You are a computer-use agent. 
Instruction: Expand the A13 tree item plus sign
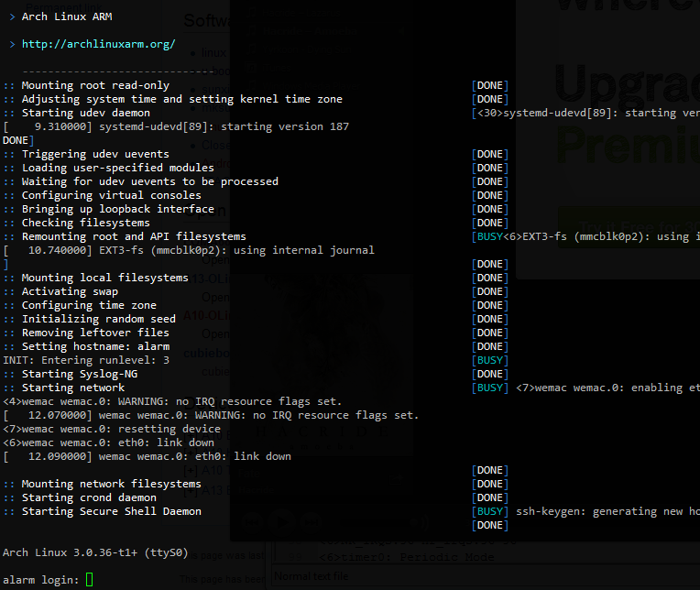point(191,490)
